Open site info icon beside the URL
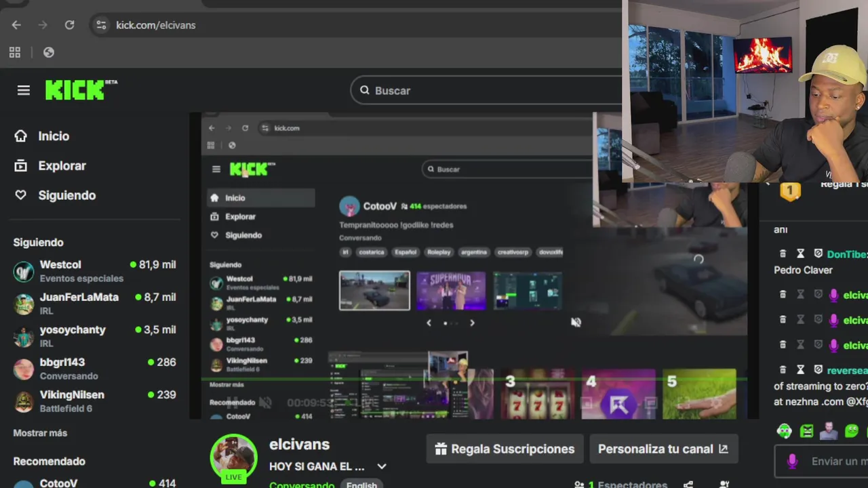Image resolution: width=868 pixels, height=488 pixels. coord(101,25)
